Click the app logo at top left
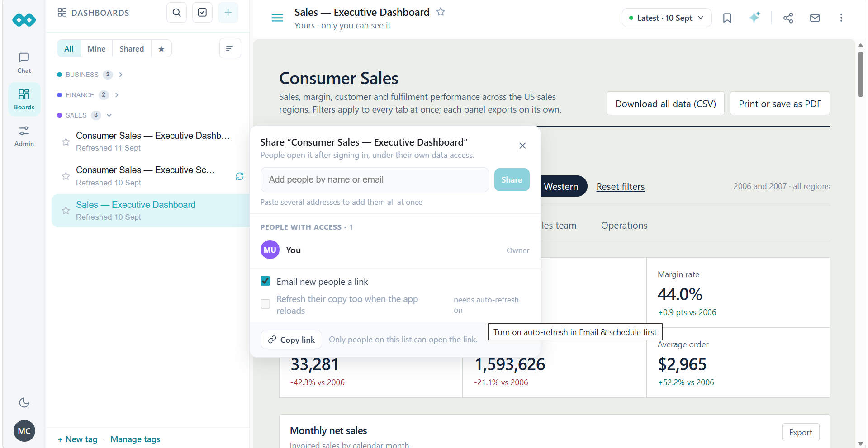 click(x=24, y=20)
